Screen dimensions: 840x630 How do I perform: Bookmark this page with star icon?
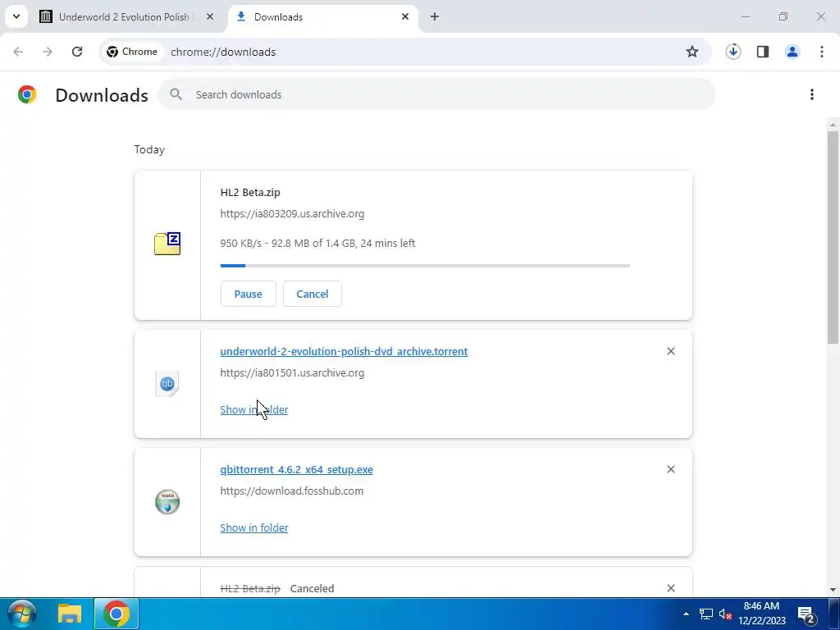(692, 52)
